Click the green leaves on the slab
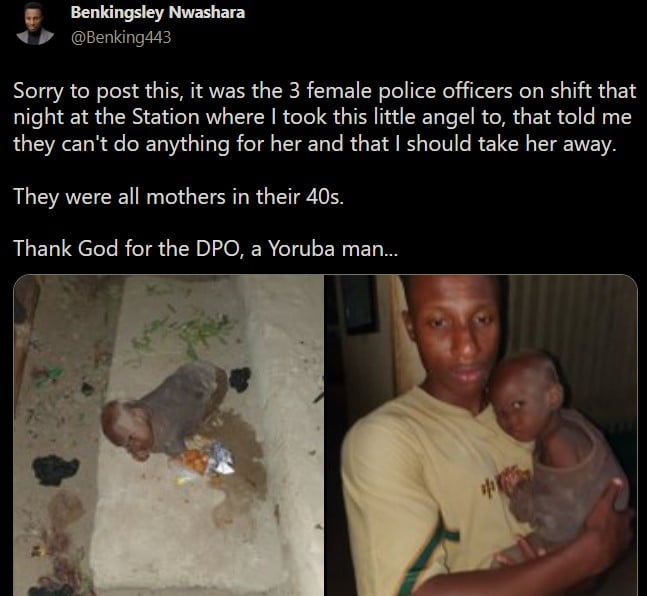Viewport: 647px width, 596px height. click(x=186, y=332)
